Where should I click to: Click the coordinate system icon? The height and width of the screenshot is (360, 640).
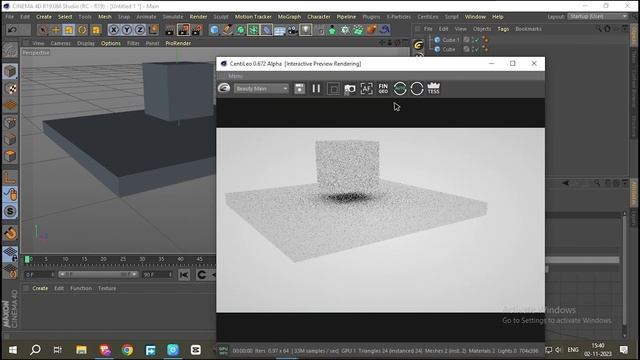coord(153,30)
